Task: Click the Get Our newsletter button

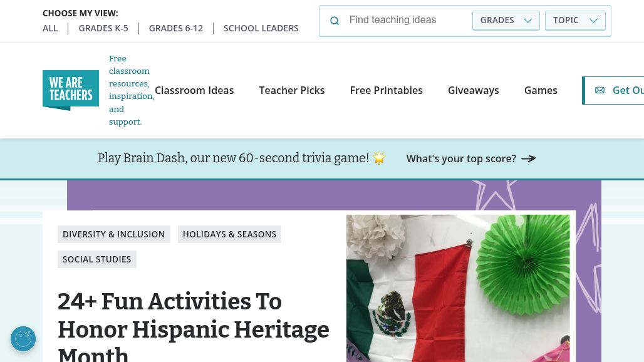Action: pyautogui.click(x=613, y=90)
